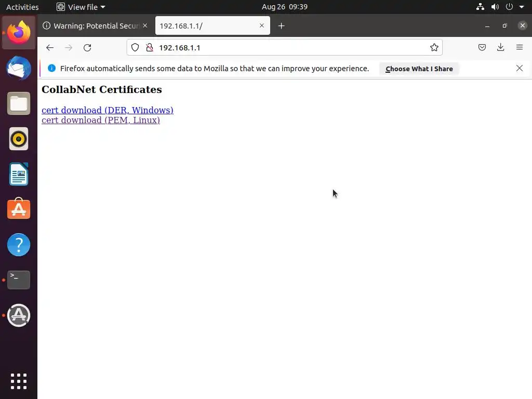The width and height of the screenshot is (532, 399).
Task: Save page to Pocket
Action: (482, 47)
